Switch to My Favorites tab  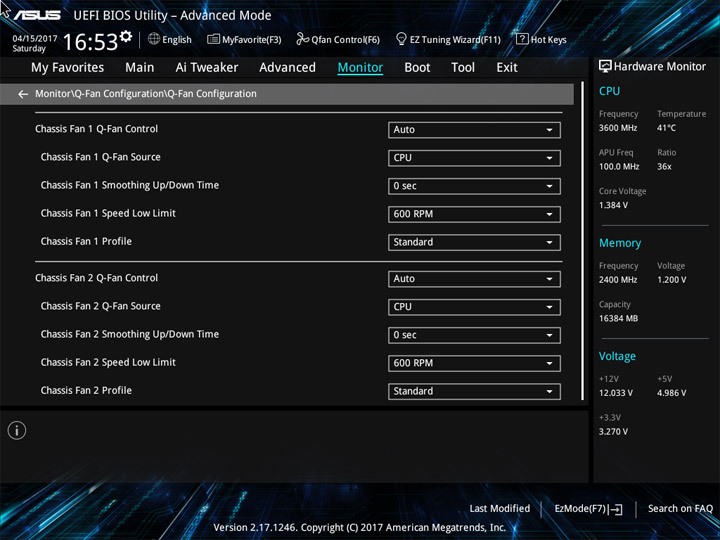(x=68, y=68)
